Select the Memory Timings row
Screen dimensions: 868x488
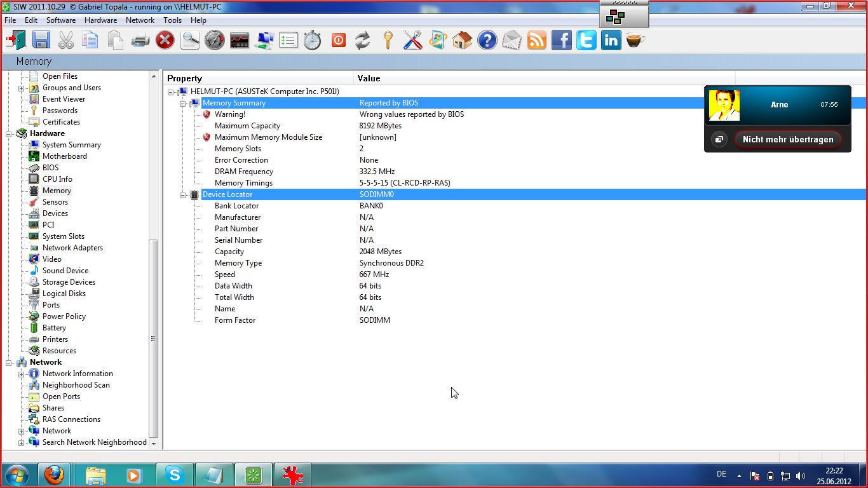(x=516, y=183)
